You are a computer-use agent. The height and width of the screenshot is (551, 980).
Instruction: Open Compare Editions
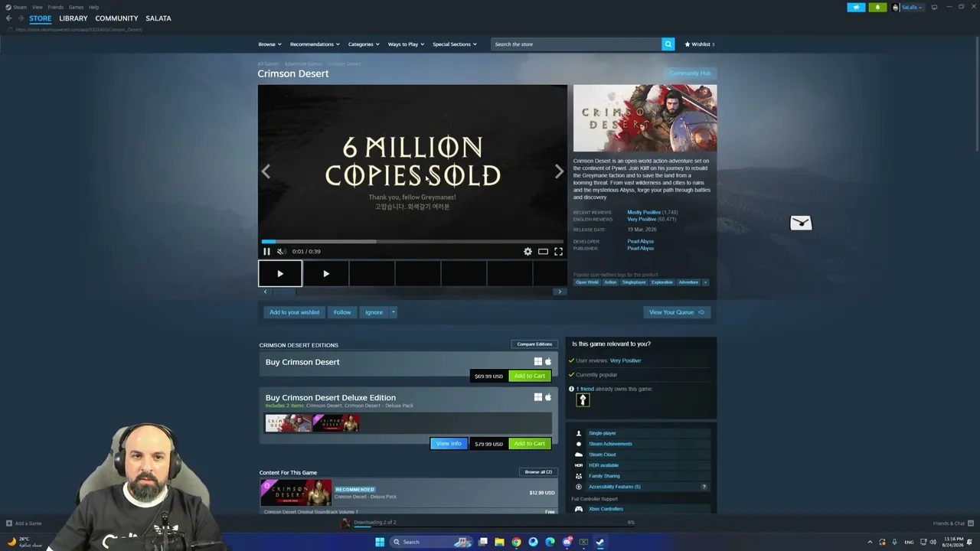point(534,344)
